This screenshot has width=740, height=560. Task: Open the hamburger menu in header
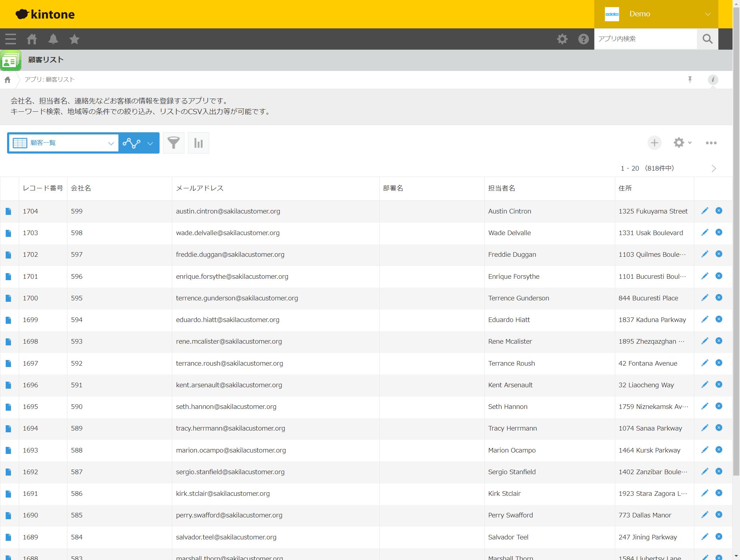(11, 39)
